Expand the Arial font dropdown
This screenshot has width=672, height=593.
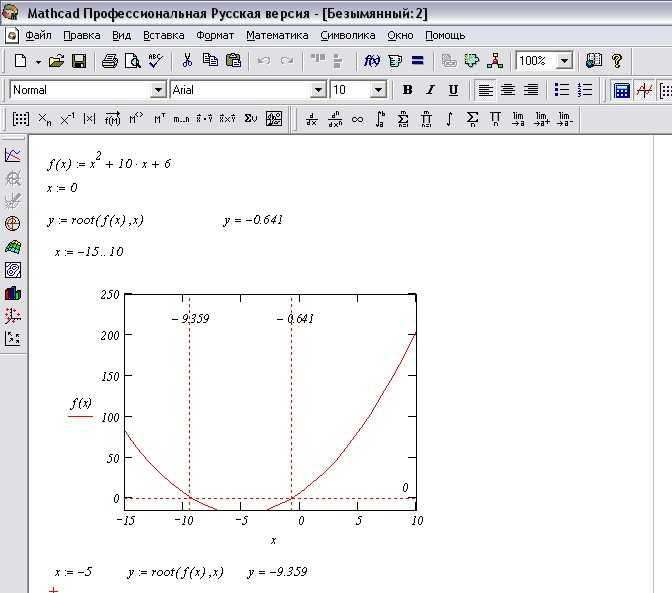pyautogui.click(x=318, y=90)
